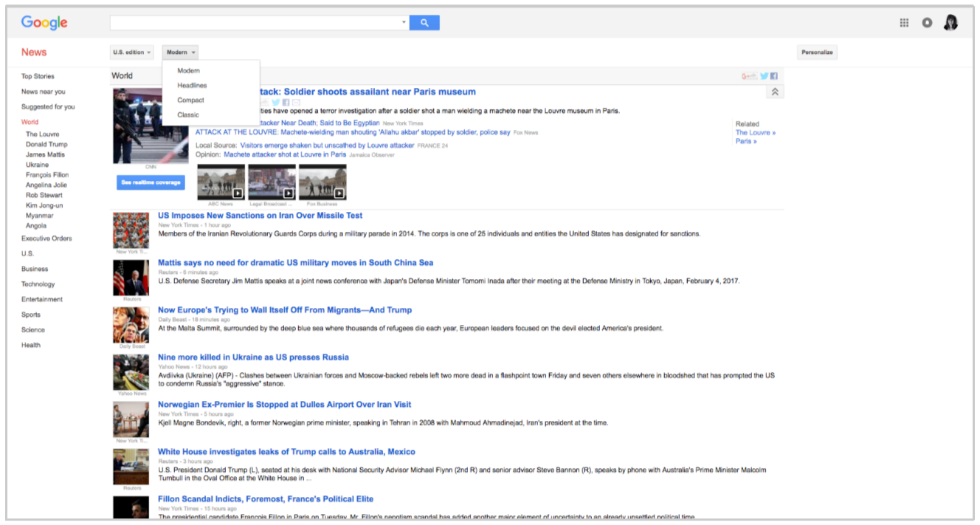This screenshot has width=980, height=525.
Task: Open the Mattis story thumbnail image
Action: click(131, 278)
